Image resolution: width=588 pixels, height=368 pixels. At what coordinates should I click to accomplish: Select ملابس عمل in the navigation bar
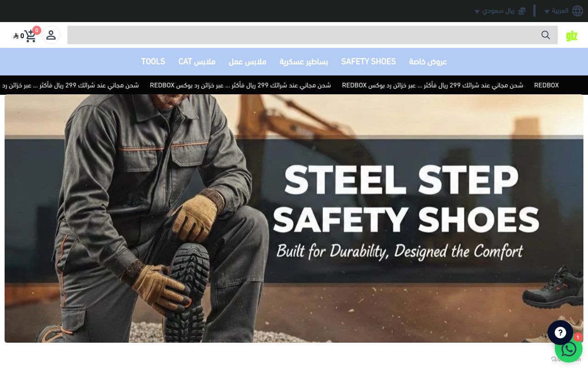248,62
